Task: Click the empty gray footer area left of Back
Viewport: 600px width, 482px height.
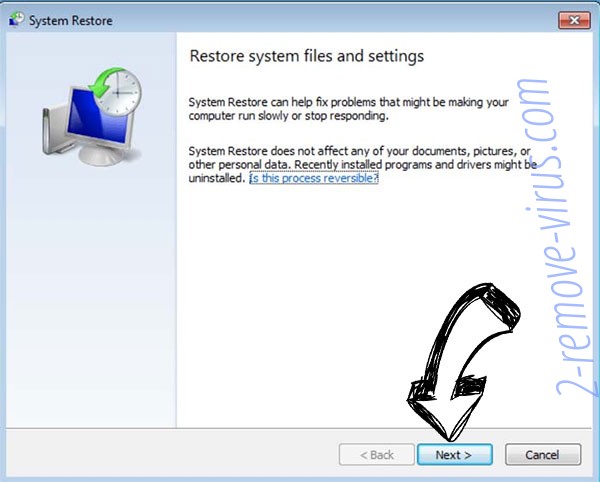Action: pos(170,455)
